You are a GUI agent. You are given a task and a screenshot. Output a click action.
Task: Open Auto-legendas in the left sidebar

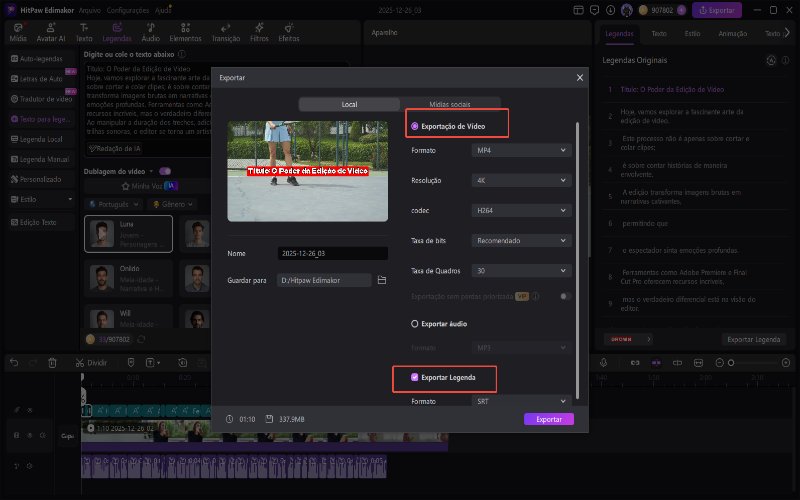click(x=41, y=59)
